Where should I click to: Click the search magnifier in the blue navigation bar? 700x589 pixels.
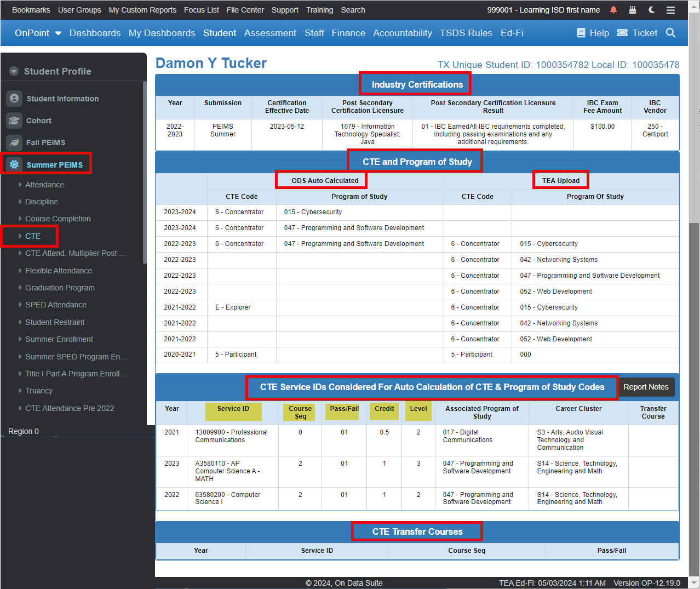670,33
